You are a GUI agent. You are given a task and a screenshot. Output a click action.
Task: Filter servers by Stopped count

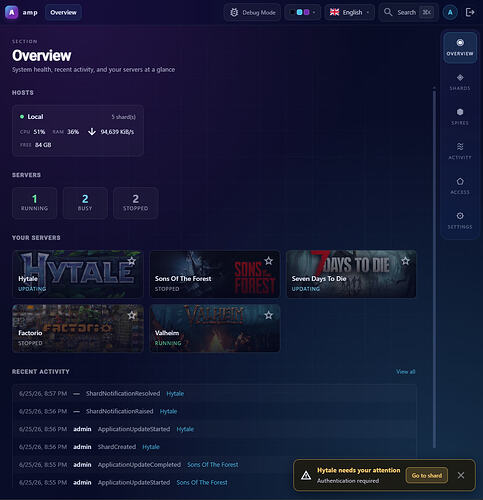(135, 203)
